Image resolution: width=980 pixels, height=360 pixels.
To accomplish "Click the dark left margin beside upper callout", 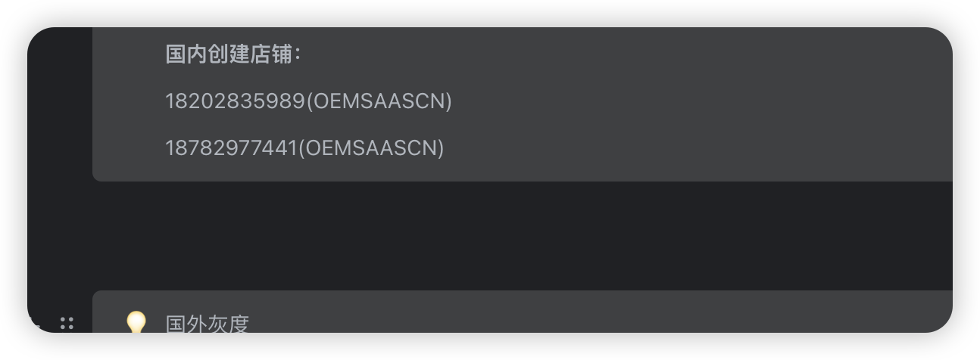I will [x=59, y=106].
